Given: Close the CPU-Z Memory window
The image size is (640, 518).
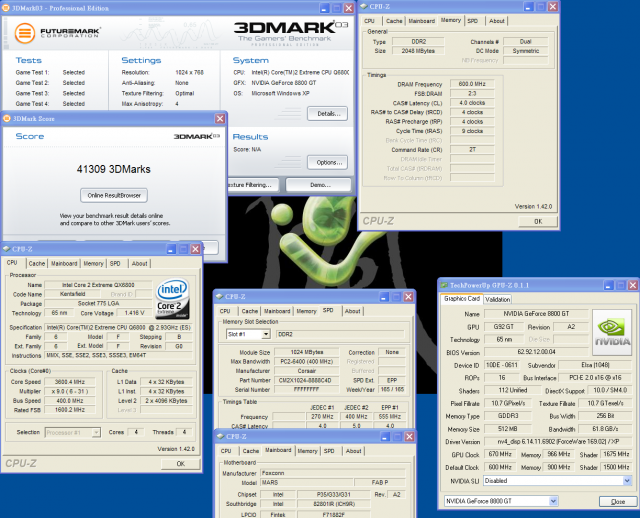Looking at the screenshot, I should [x=553, y=7].
